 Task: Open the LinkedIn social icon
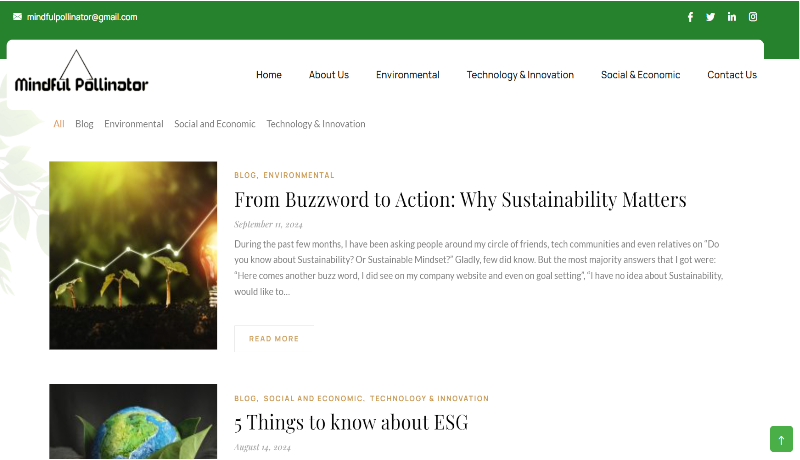[732, 17]
